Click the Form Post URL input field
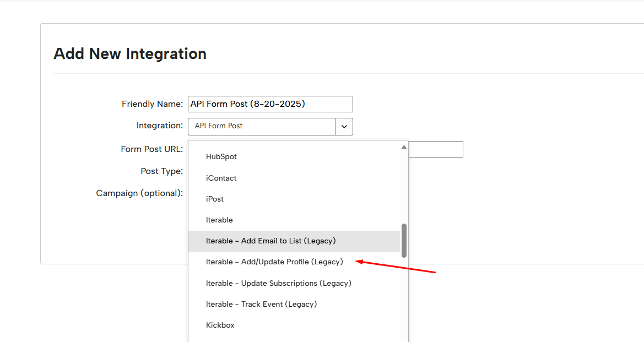644x342 pixels. coord(435,149)
